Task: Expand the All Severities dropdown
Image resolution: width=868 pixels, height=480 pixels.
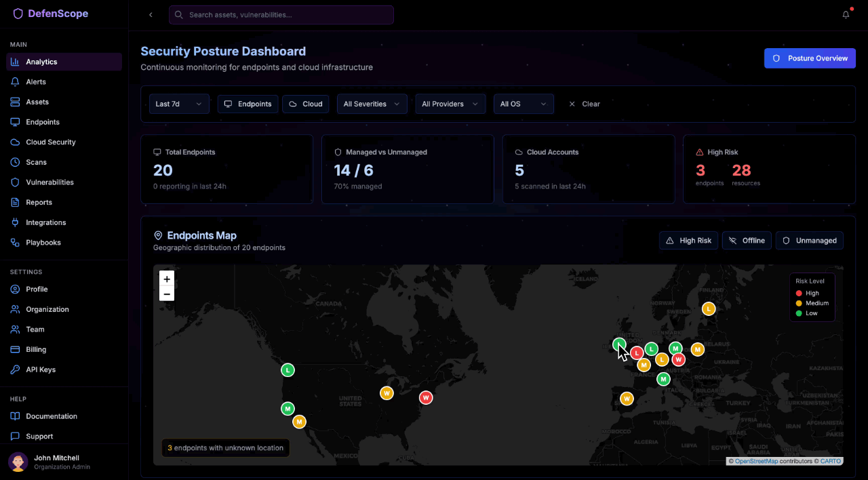Action: (x=372, y=104)
